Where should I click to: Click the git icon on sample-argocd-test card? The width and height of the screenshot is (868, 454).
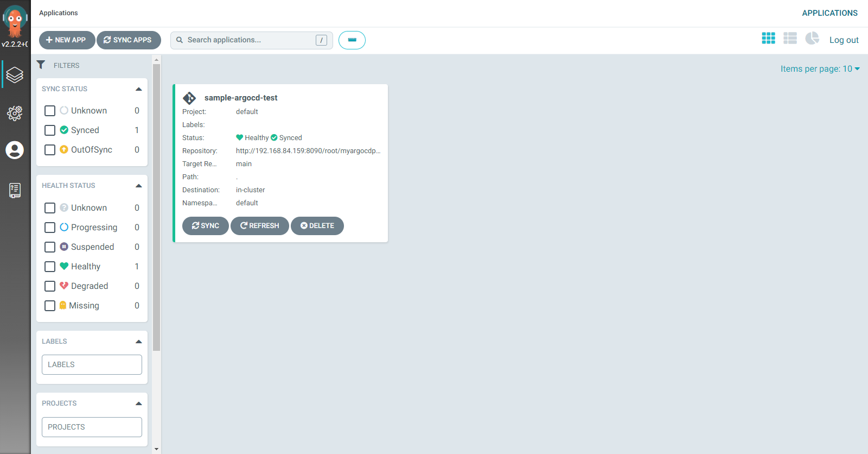point(189,98)
